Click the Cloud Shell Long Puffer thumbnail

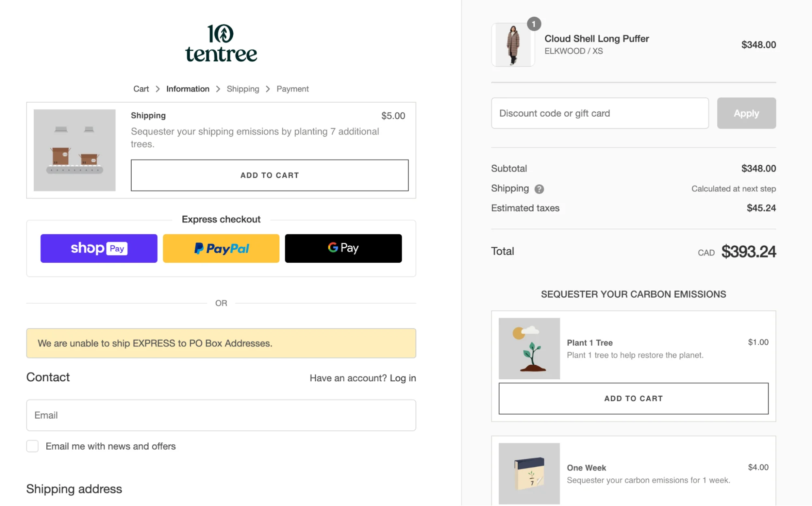512,44
